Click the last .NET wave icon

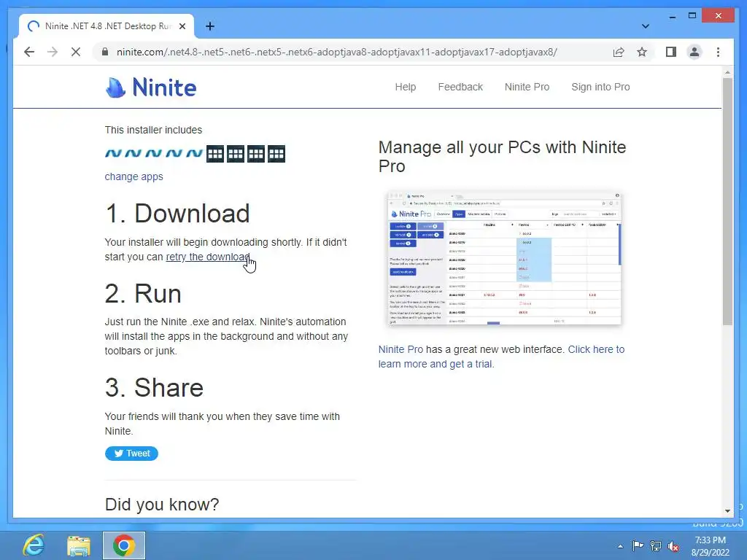(x=194, y=154)
